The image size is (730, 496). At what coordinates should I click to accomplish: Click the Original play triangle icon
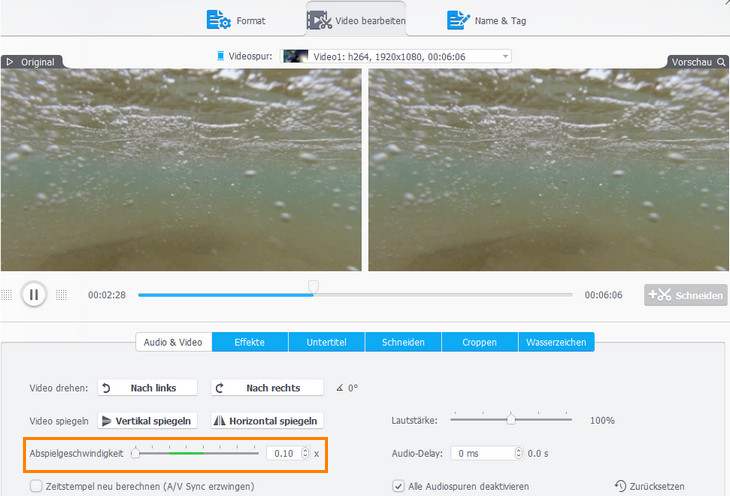[10, 61]
